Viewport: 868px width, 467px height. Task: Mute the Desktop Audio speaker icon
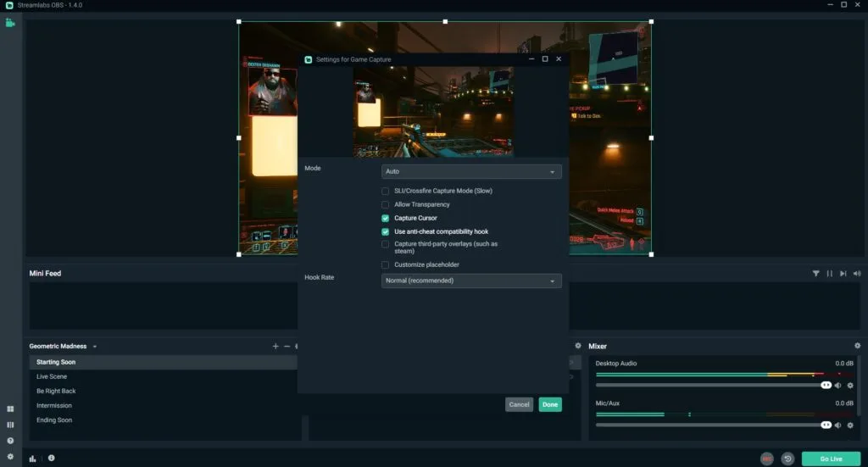(838, 385)
